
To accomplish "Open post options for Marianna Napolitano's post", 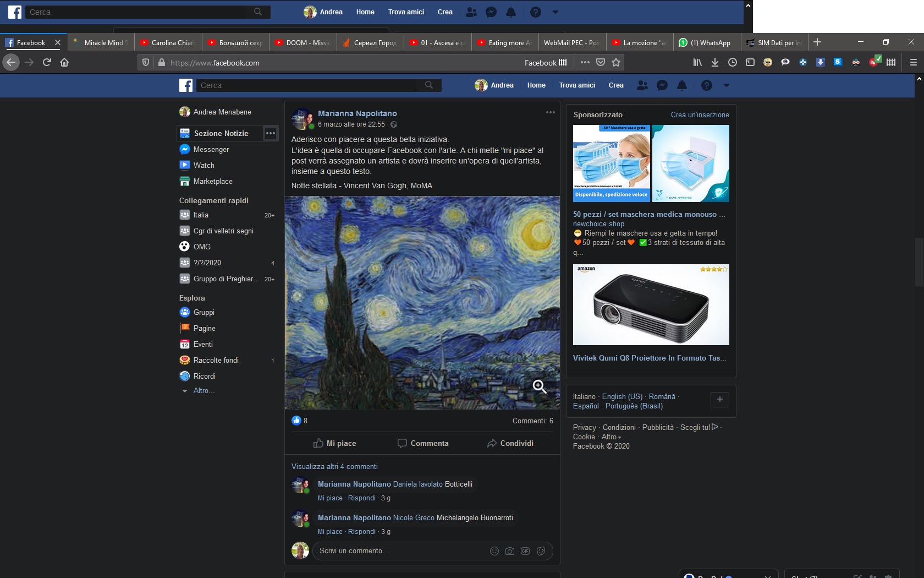I will (x=551, y=112).
